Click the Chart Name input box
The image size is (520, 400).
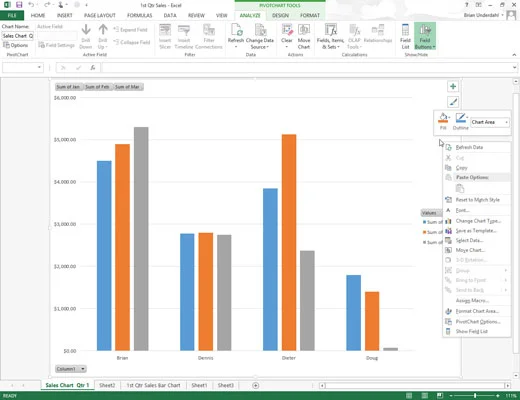point(18,36)
